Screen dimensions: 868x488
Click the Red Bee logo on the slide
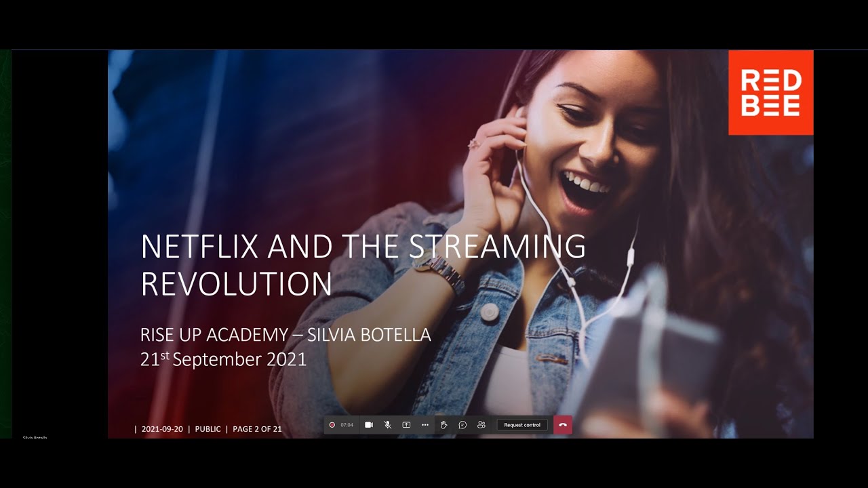coord(771,92)
